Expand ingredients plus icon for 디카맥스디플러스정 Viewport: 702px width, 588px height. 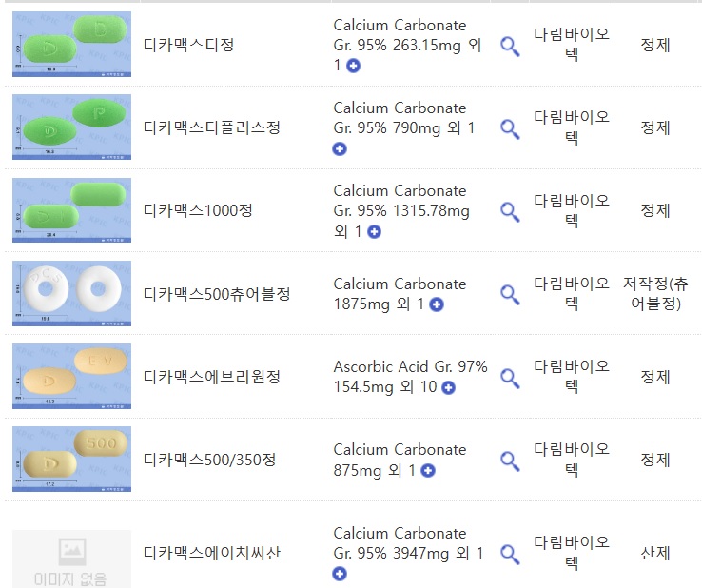point(340,148)
